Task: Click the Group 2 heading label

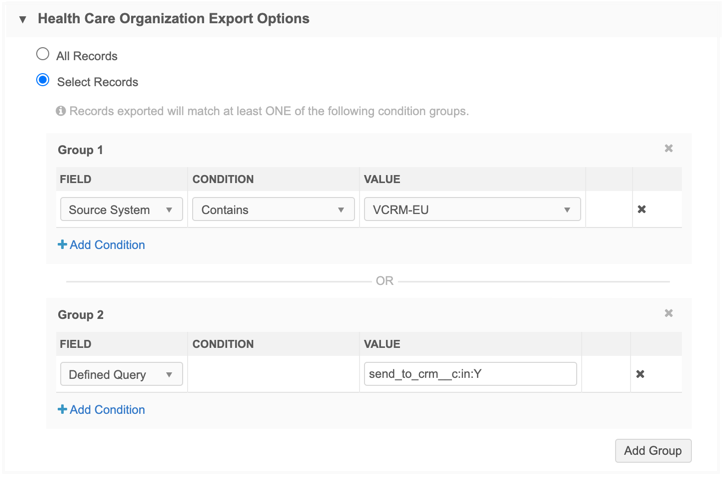Action: 81,315
